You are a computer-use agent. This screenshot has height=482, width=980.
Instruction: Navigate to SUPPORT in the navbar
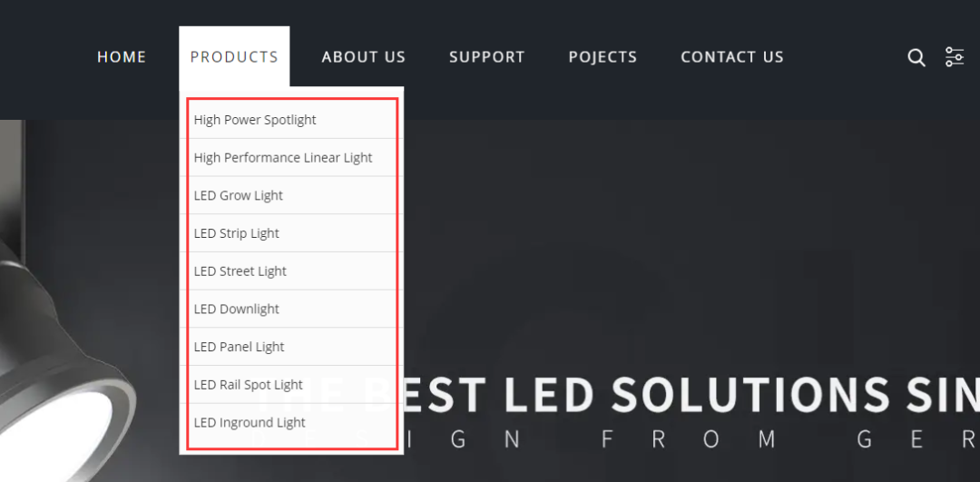pyautogui.click(x=486, y=57)
